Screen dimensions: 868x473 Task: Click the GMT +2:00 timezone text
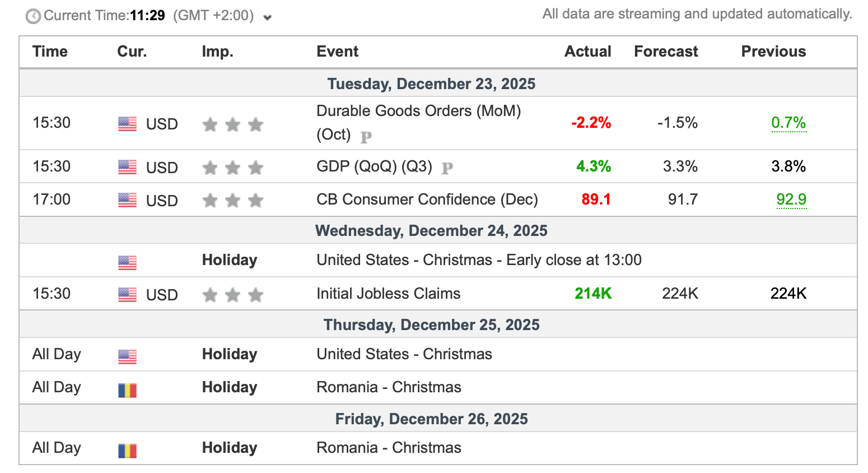tap(213, 16)
